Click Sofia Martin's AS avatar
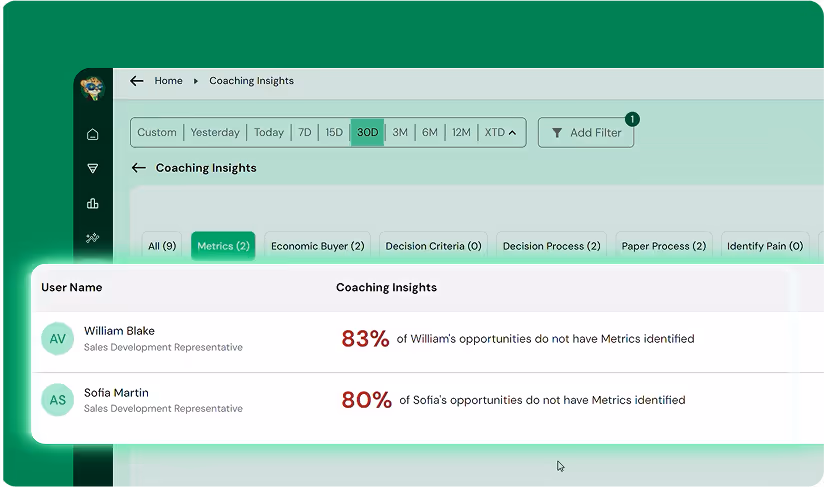Viewport: 824px width, 487px height. (57, 400)
